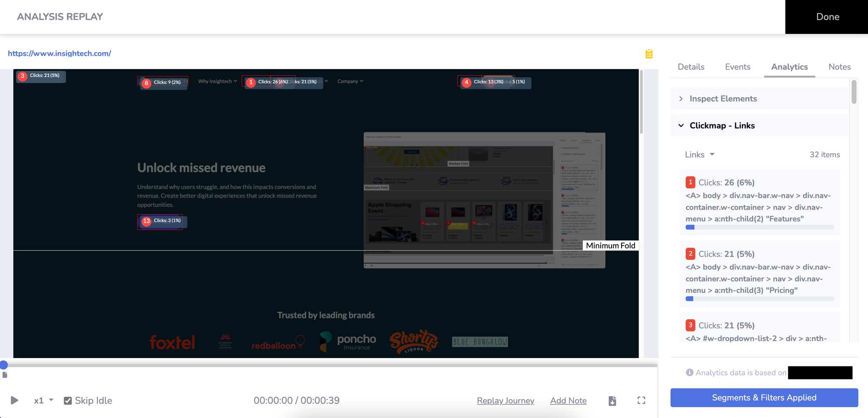
Task: Switch to the Events tab
Action: coord(737,67)
